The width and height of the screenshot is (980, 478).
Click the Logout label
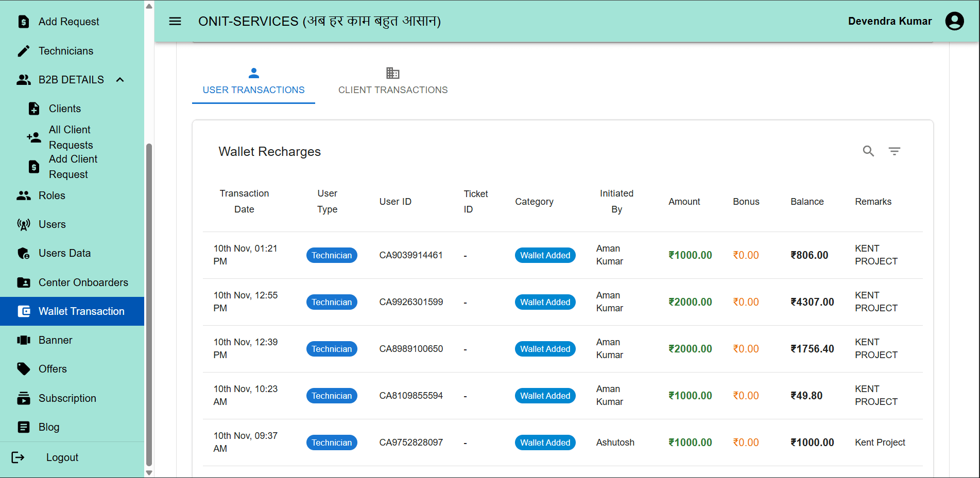coord(62,457)
